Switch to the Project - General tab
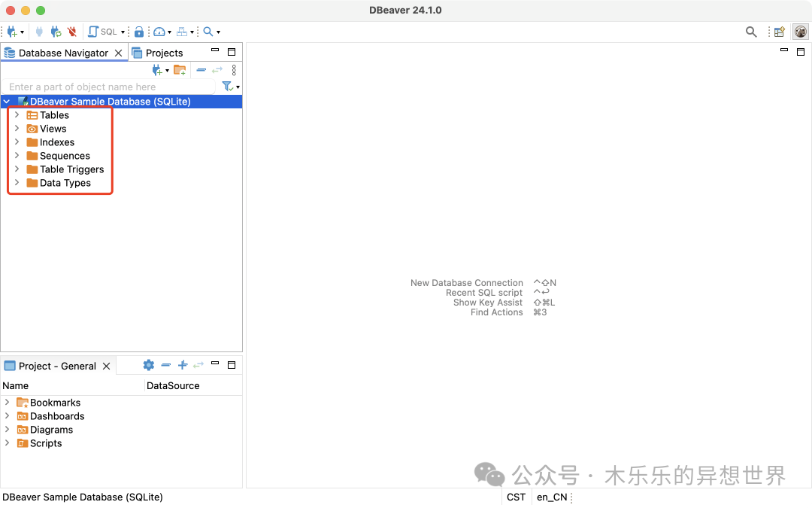Image resolution: width=812 pixels, height=508 pixels. point(57,366)
